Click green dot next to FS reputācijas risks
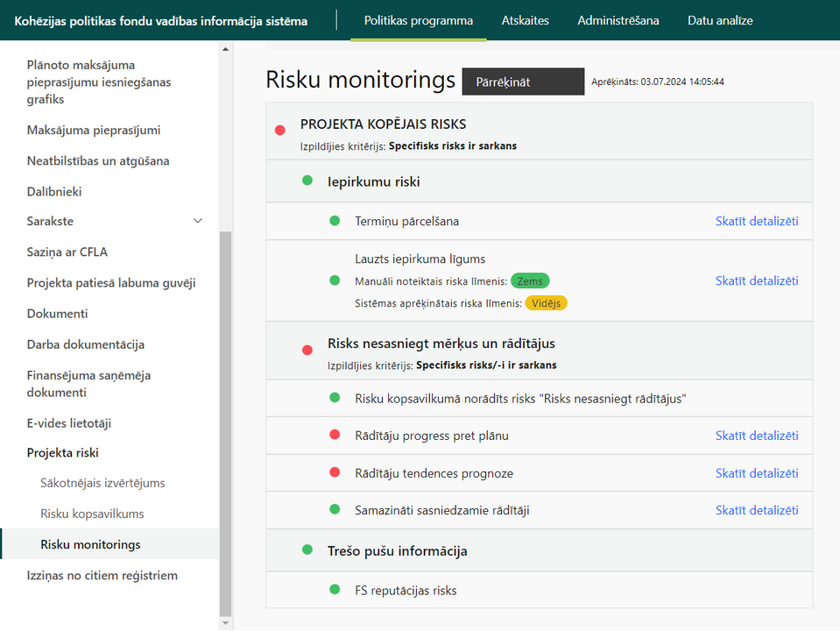840x631 pixels. click(x=335, y=590)
